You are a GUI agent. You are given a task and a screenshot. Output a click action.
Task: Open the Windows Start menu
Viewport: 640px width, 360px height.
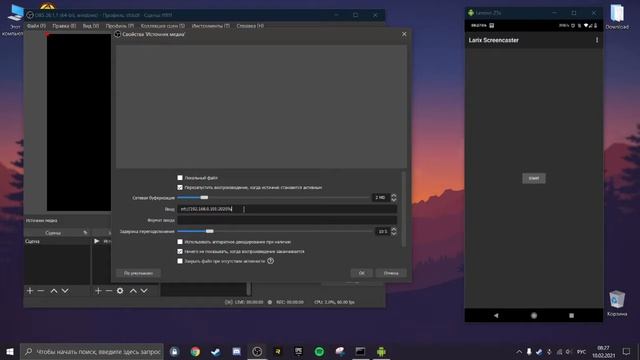(x=10, y=351)
